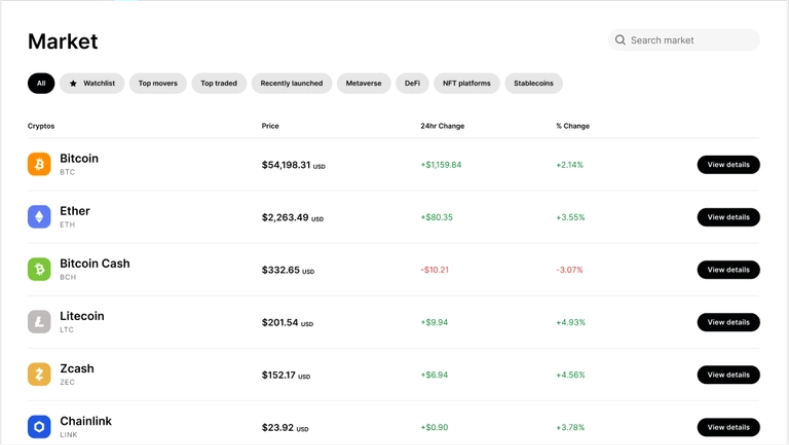This screenshot has height=445, width=789.
Task: Click the blue Chainlink hexagon icon
Action: coord(39,427)
